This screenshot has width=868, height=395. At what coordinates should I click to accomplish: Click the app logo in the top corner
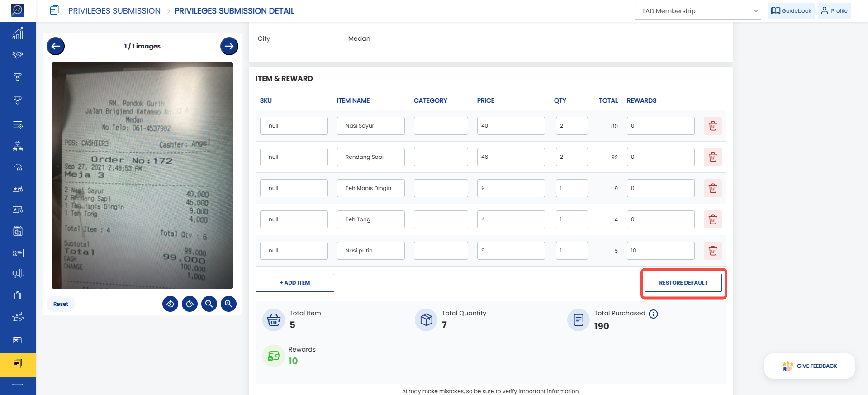pyautogui.click(x=18, y=10)
